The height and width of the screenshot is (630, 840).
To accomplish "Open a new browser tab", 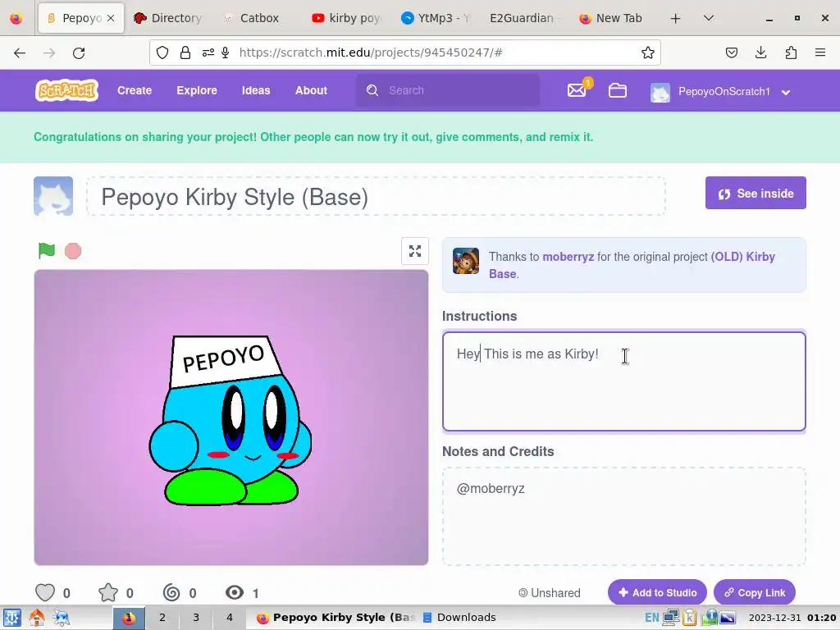I will click(676, 18).
